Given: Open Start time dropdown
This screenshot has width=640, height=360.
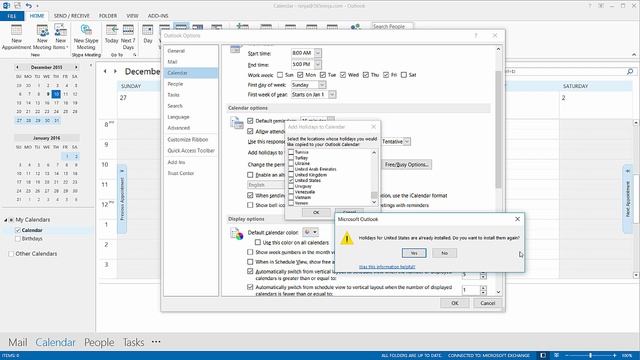Looking at the screenshot, I should pyautogui.click(x=318, y=53).
